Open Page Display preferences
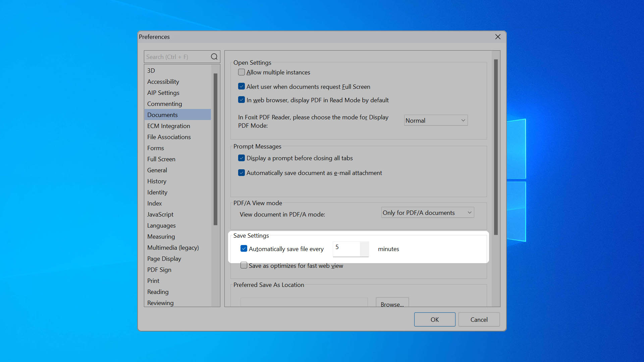 tap(178, 258)
